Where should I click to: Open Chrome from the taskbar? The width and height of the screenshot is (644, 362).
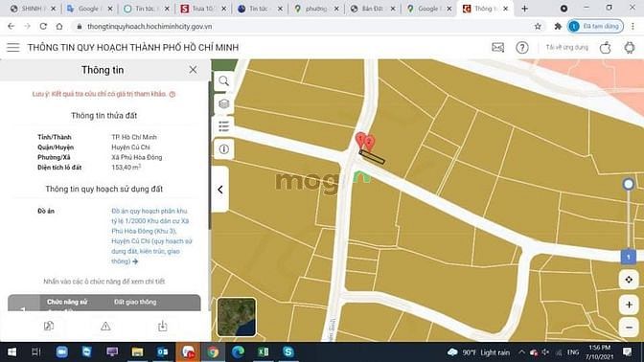click(x=213, y=352)
